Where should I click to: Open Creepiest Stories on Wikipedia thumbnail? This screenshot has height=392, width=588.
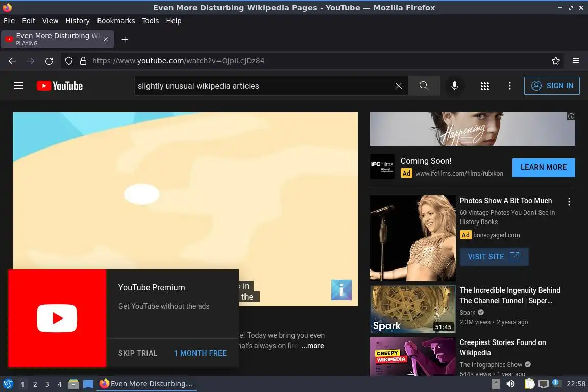pyautogui.click(x=412, y=356)
